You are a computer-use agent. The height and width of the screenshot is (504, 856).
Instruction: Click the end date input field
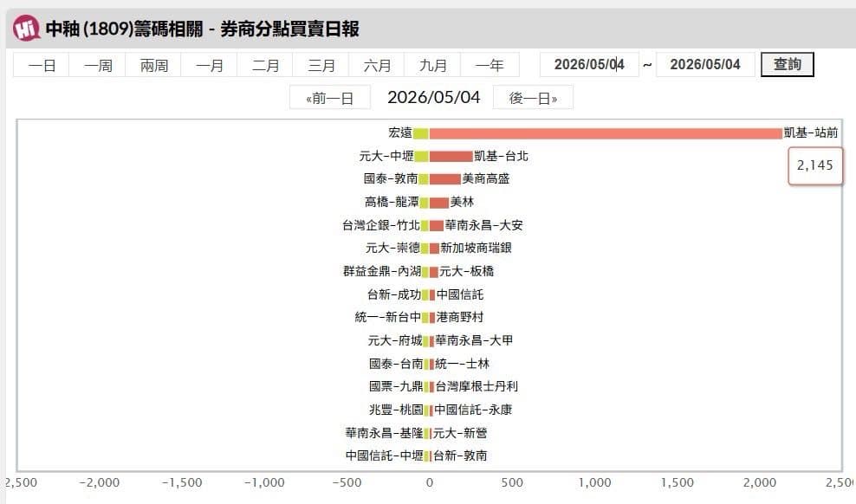tap(704, 65)
